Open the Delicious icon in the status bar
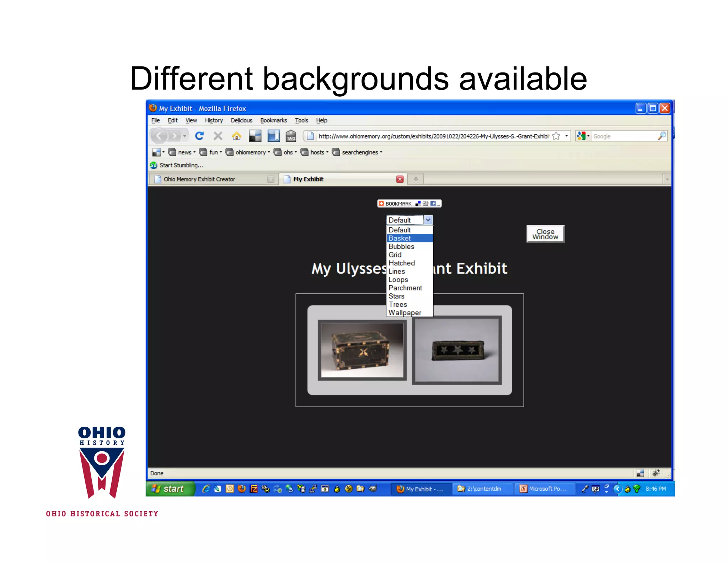The image size is (728, 562). 640,473
